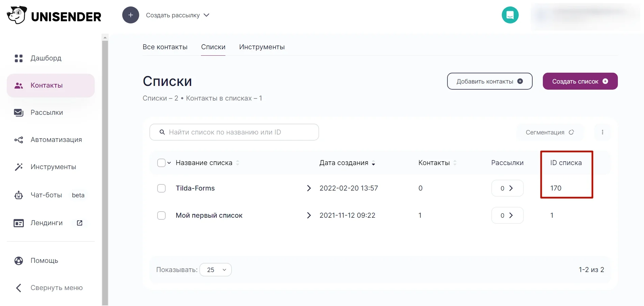Click the search magnifier icon
Viewport: 644px width, 306px height.
(162, 132)
